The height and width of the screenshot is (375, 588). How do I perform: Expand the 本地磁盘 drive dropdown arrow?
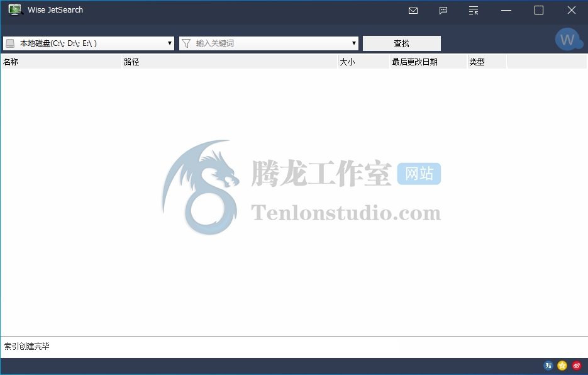click(x=170, y=43)
